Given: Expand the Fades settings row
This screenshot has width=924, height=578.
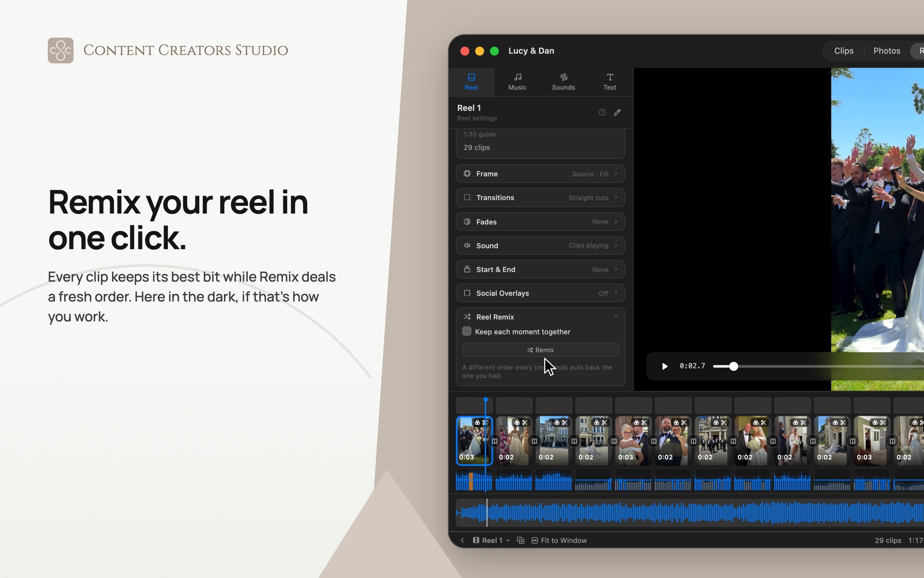Looking at the screenshot, I should (x=540, y=222).
